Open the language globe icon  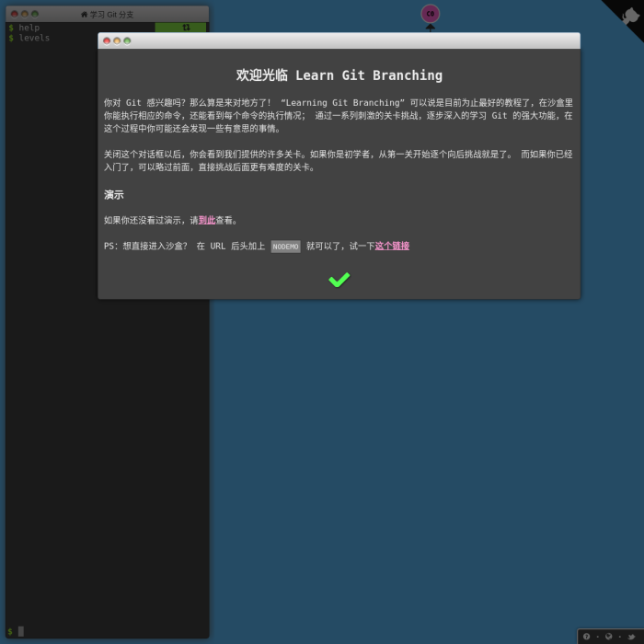tap(608, 636)
